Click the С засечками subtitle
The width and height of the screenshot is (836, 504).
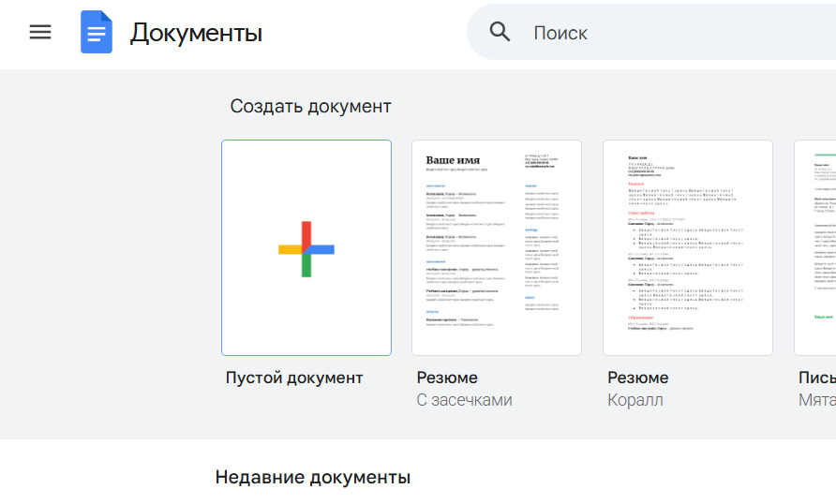coord(464,401)
